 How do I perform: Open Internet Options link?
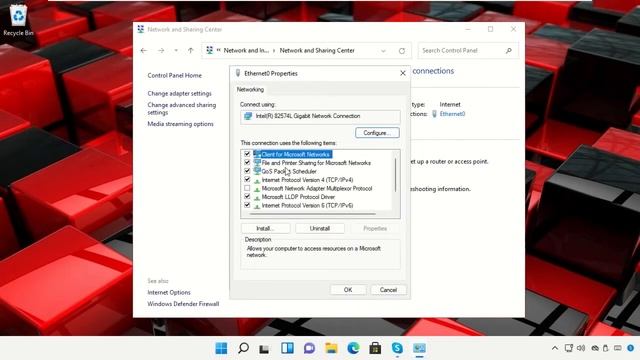pos(169,293)
